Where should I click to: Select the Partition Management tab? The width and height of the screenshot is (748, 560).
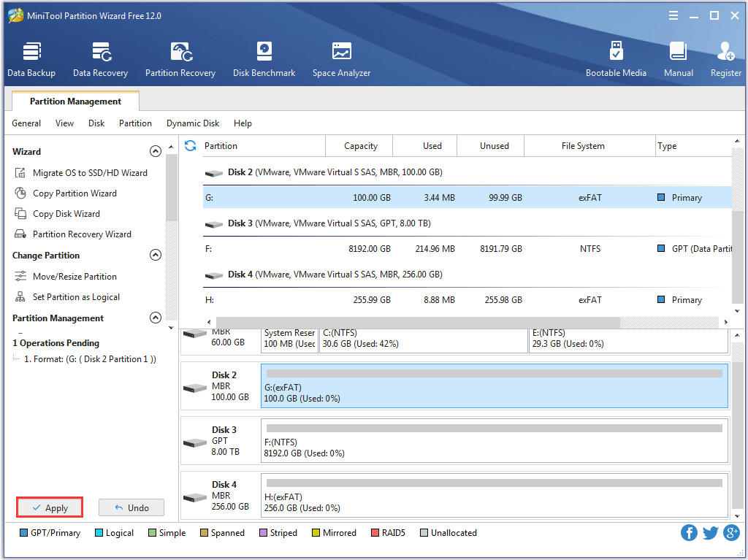tap(75, 101)
